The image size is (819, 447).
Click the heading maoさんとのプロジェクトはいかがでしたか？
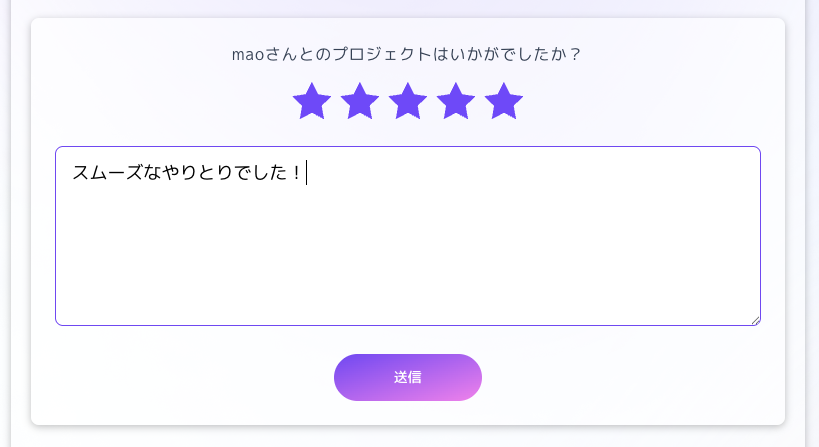[407, 54]
